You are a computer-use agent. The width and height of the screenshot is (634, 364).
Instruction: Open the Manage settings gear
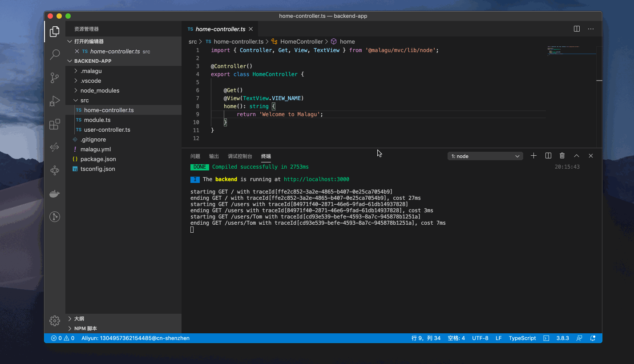(x=55, y=320)
